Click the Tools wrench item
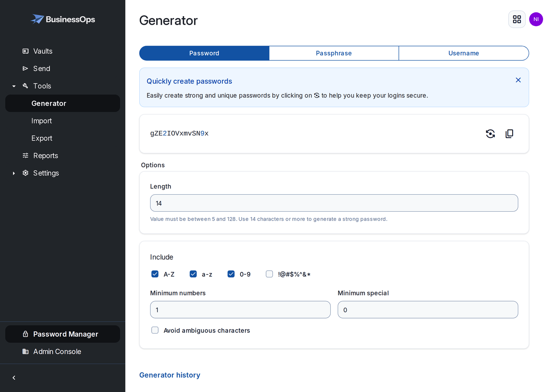The image size is (557, 392). tap(42, 86)
